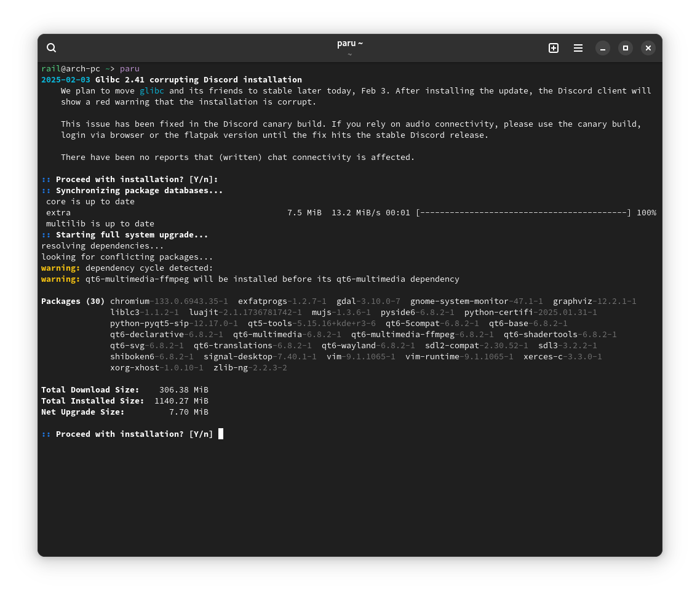Click the rail@arch-pc prompt text
This screenshot has width=700, height=598.
(71, 68)
